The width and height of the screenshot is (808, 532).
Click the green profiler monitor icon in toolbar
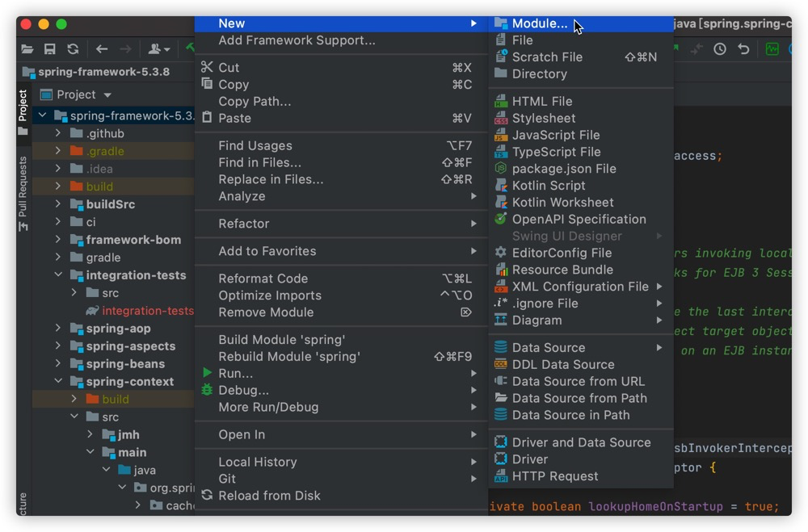click(x=772, y=49)
